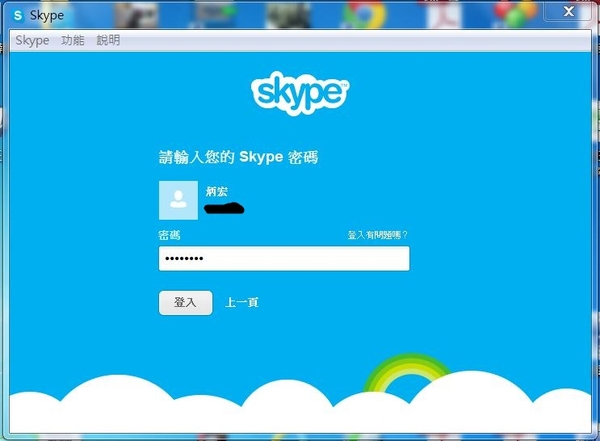The image size is (600, 441).
Task: Open the 說明 help menu
Action: point(108,41)
